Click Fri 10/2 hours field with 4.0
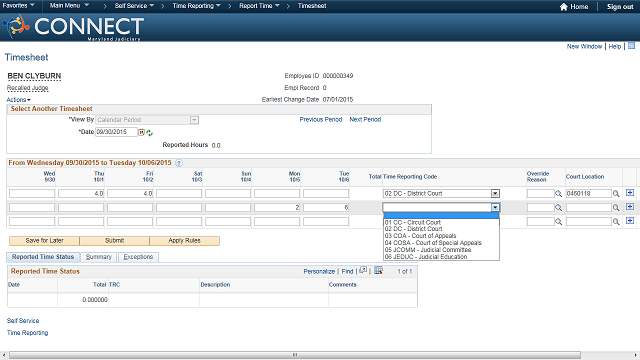This screenshot has height=360, width=640. click(130, 193)
